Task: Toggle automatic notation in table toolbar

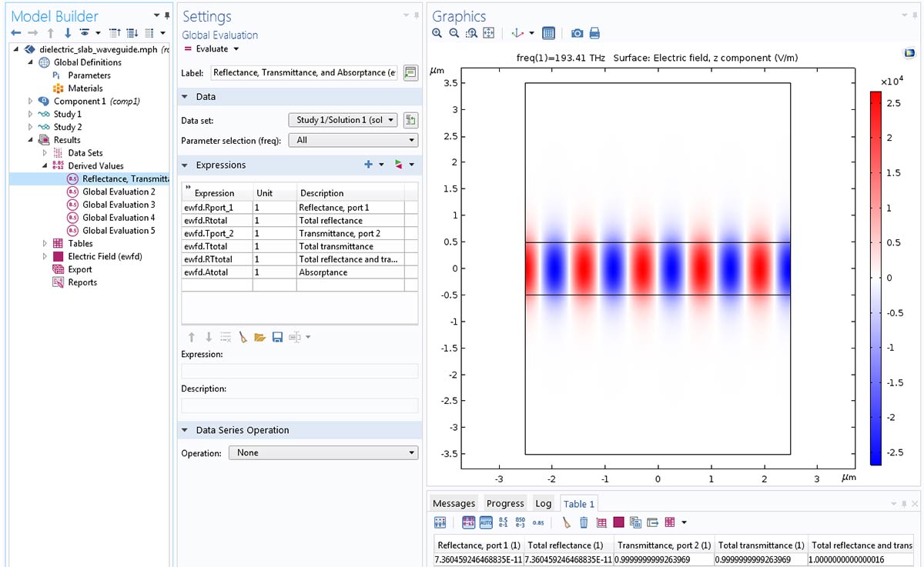Action: click(x=486, y=522)
